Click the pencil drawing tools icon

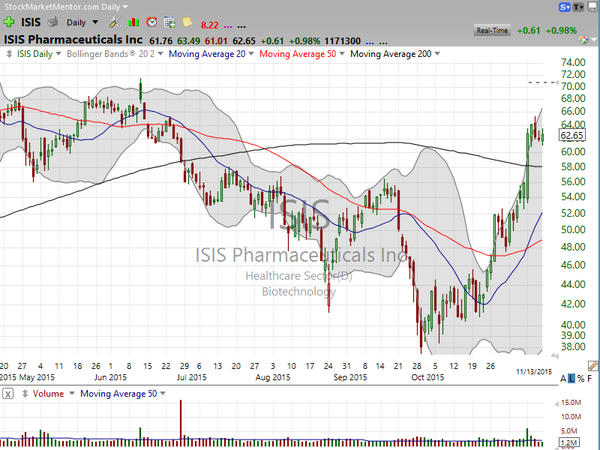(593, 366)
